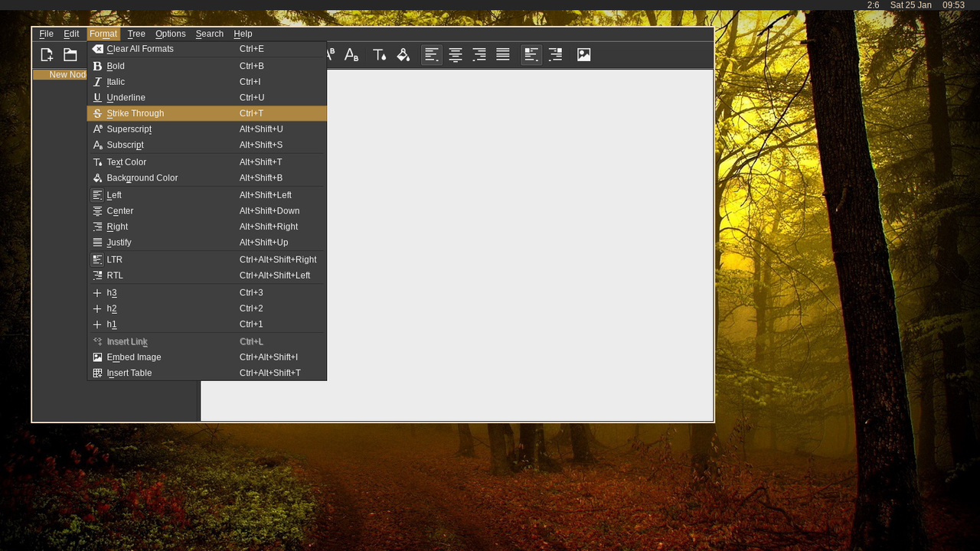Image resolution: width=980 pixels, height=551 pixels.
Task: Click the Strike Through S icon
Action: [97, 113]
